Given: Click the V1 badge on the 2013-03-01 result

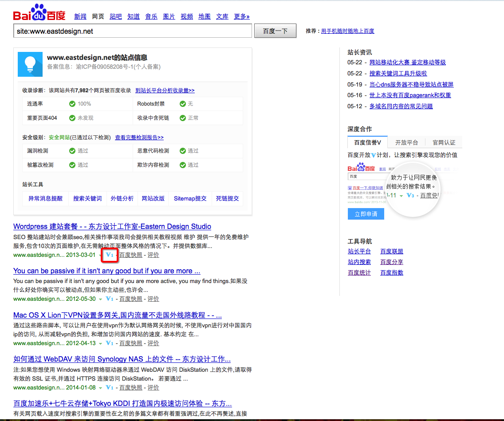Looking at the screenshot, I should [110, 255].
